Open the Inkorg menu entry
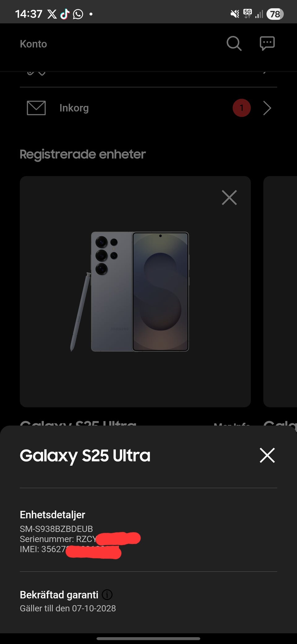 tap(148, 108)
